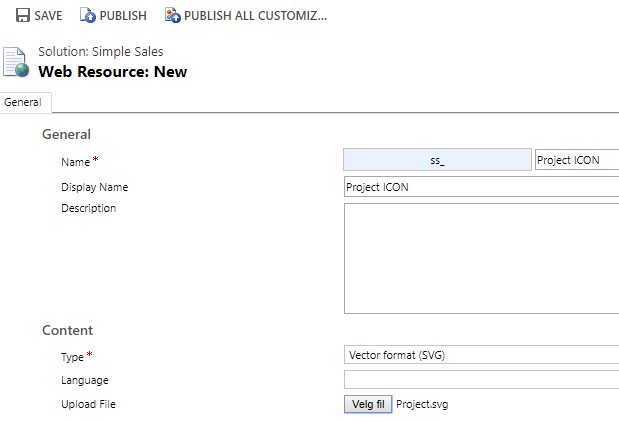Click the Web Resource: New heading
Viewport: 619px width, 422px height.
pos(112,72)
